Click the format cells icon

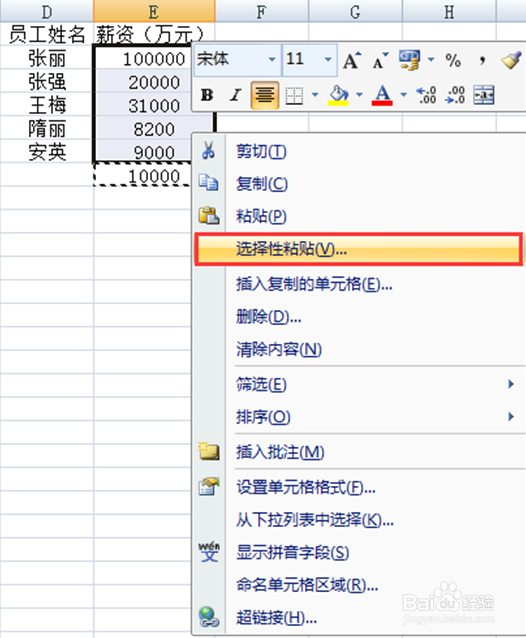pyautogui.click(x=209, y=486)
